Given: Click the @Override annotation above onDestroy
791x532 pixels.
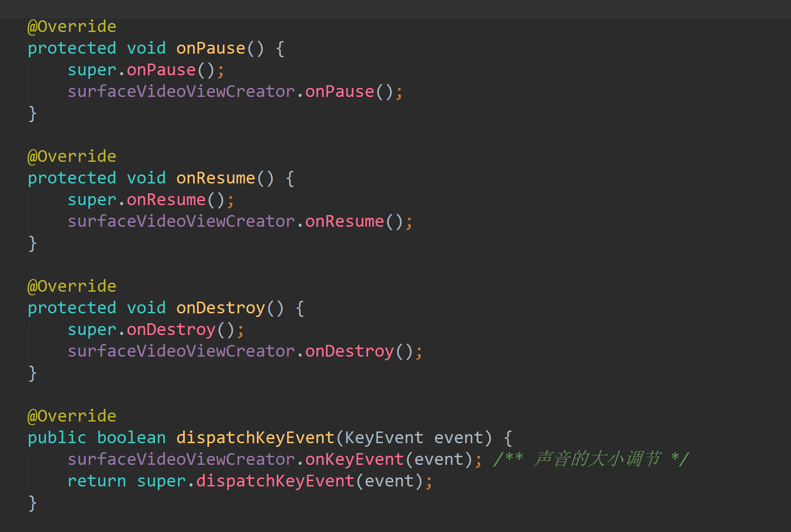Looking at the screenshot, I should coord(72,286).
